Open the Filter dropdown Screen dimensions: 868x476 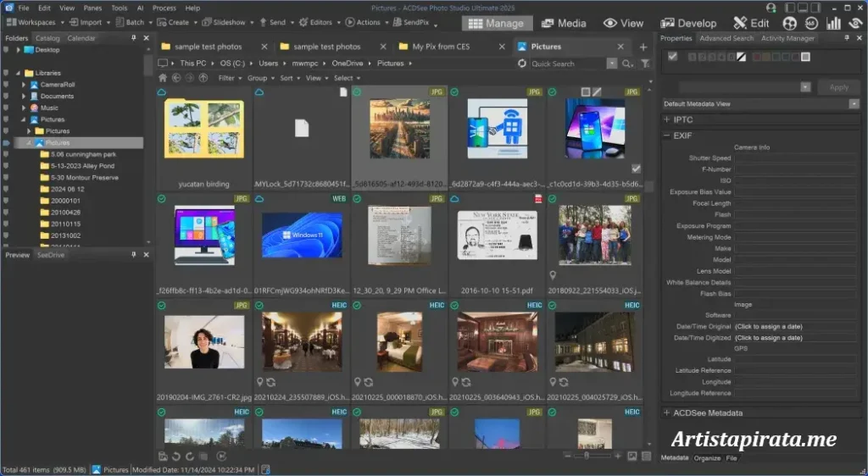230,78
